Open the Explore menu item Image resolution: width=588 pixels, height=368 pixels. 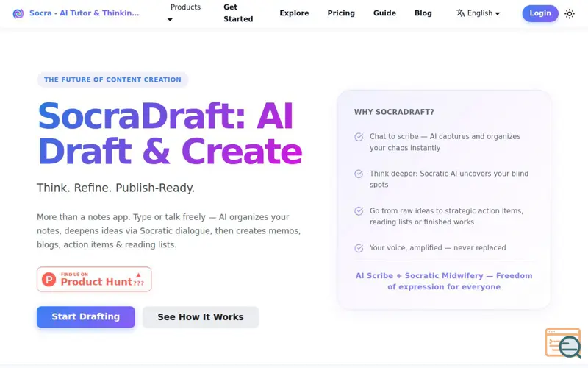(294, 13)
